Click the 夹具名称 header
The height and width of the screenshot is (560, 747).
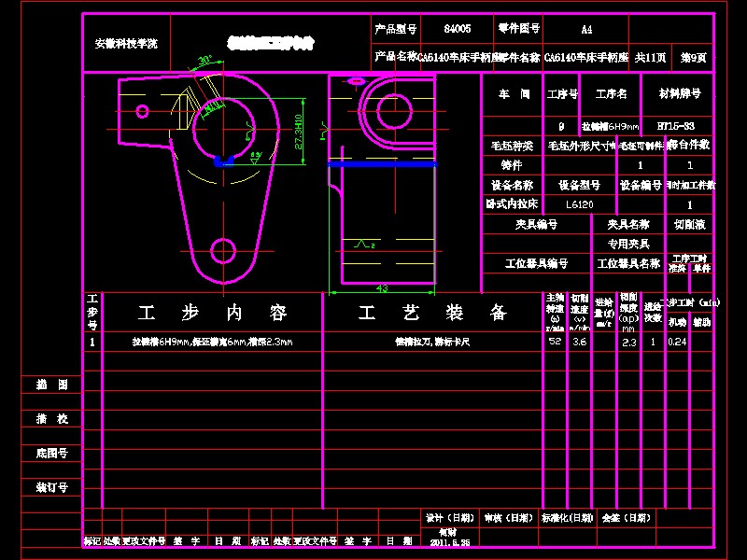click(x=628, y=224)
